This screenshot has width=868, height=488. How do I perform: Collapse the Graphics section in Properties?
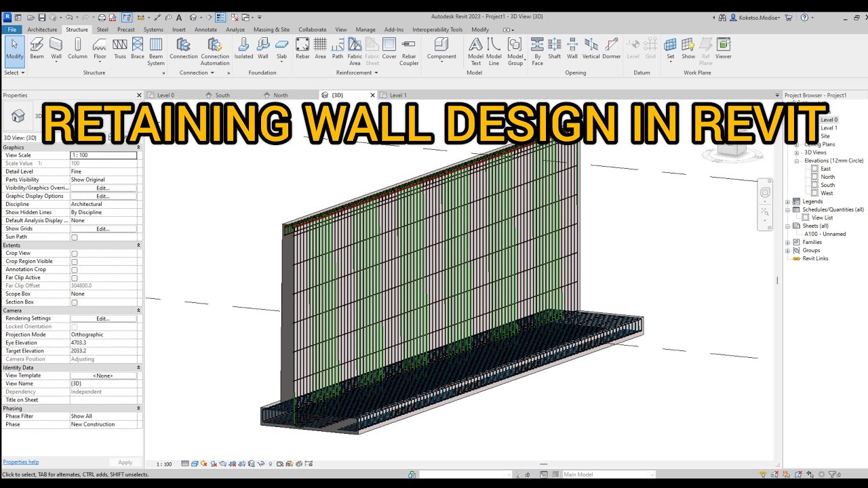(139, 147)
